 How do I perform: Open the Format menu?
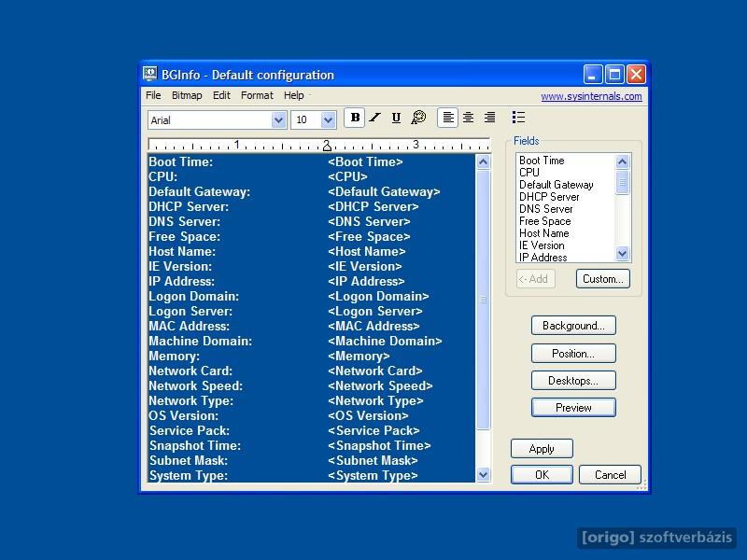257,95
